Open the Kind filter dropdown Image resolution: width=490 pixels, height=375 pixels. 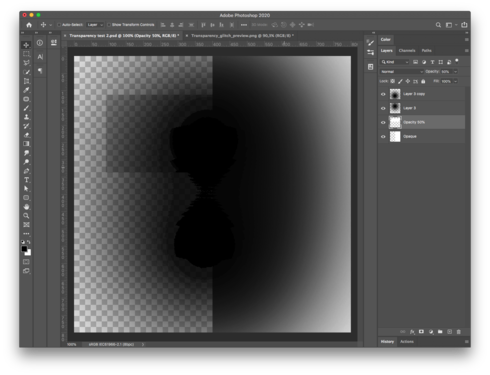click(x=395, y=62)
